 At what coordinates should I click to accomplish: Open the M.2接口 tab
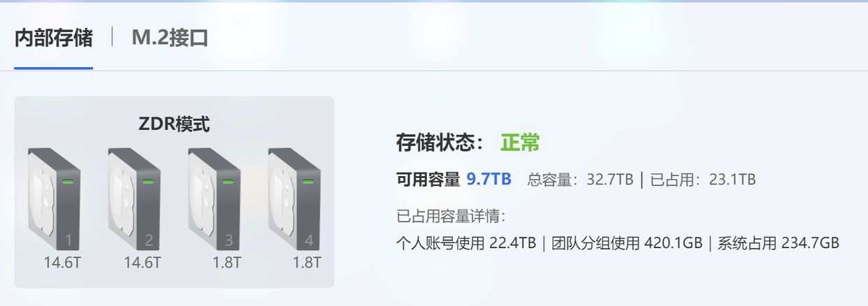170,37
